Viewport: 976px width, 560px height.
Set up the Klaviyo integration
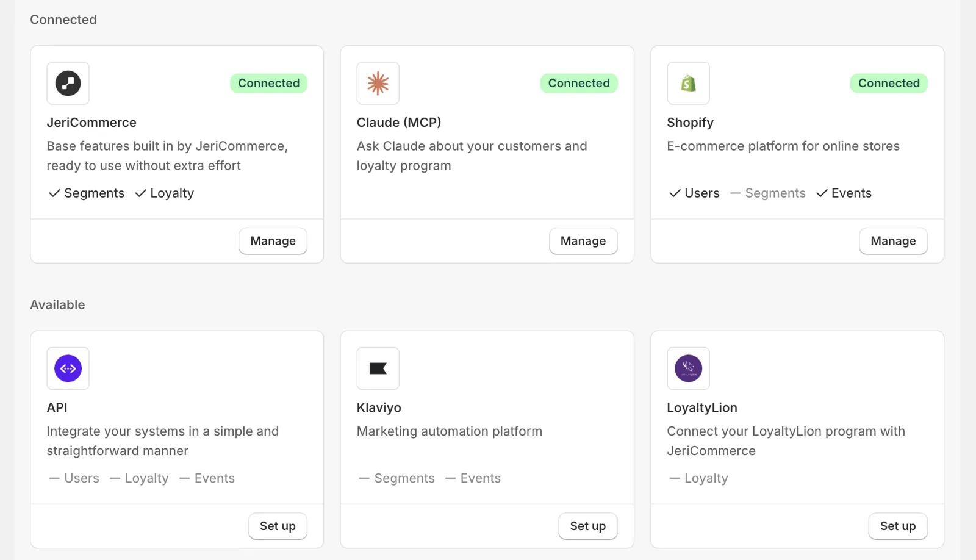tap(588, 526)
